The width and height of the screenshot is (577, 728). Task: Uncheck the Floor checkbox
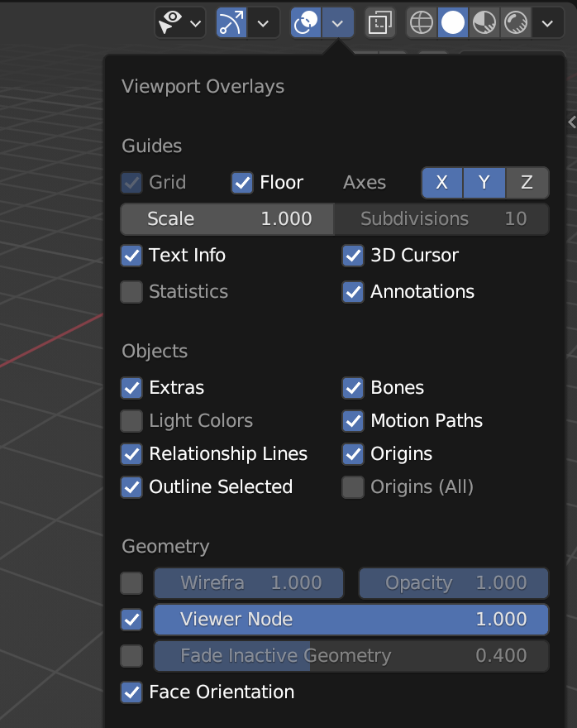pyautogui.click(x=242, y=183)
